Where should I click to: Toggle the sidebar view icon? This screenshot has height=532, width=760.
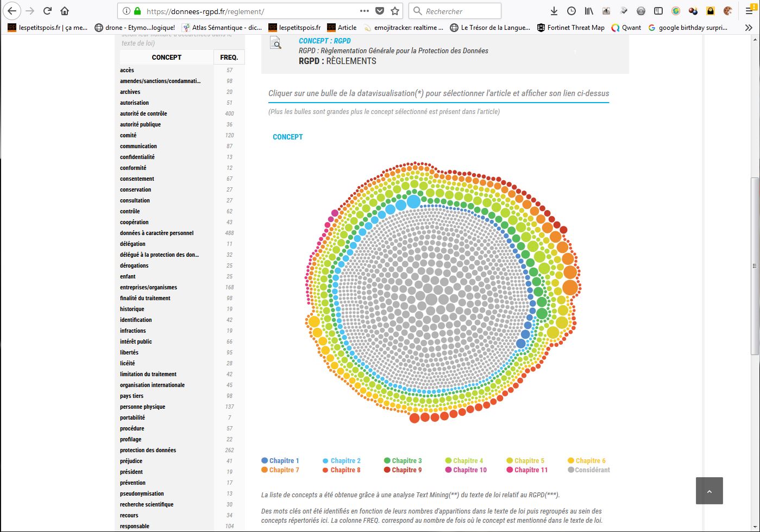658,11
